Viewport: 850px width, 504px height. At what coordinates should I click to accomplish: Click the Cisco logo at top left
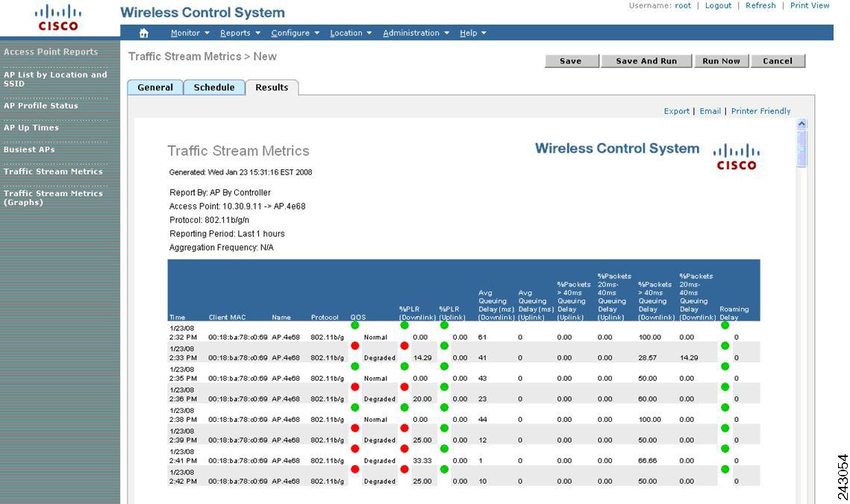pos(58,18)
